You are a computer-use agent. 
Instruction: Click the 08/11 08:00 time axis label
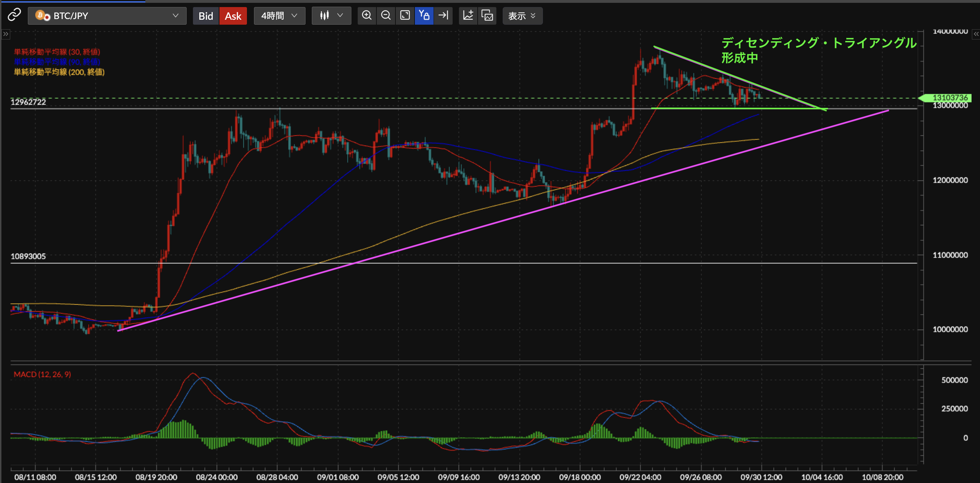[x=35, y=477]
